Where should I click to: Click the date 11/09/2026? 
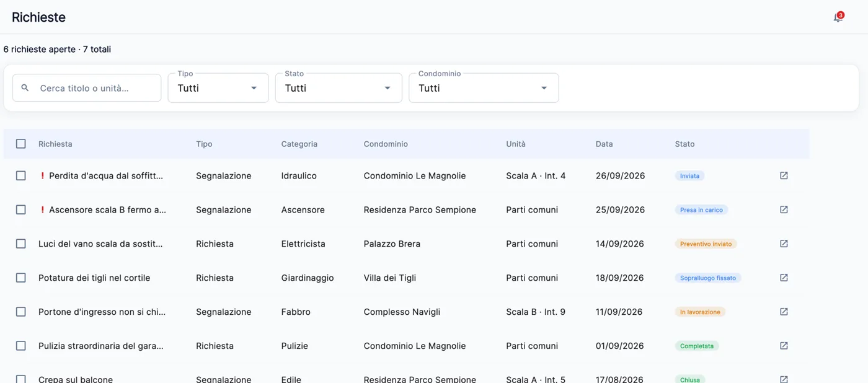pyautogui.click(x=619, y=312)
